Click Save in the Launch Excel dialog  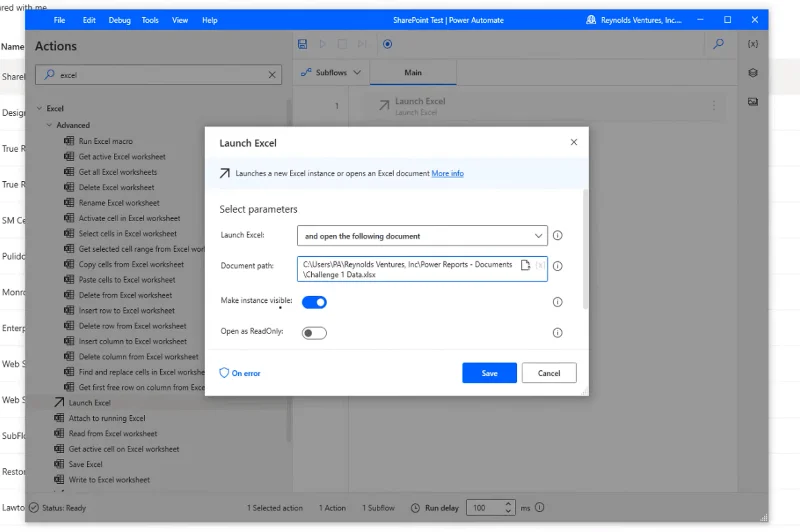(489, 373)
